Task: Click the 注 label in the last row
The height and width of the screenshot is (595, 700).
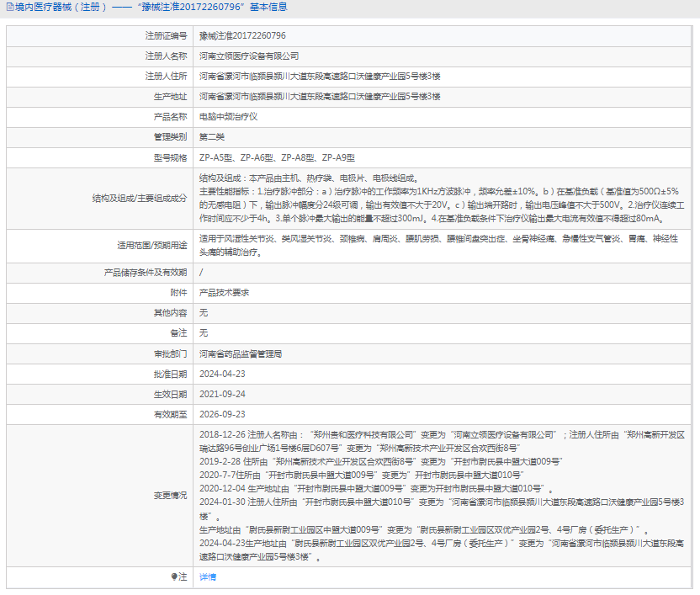Action: (x=183, y=577)
